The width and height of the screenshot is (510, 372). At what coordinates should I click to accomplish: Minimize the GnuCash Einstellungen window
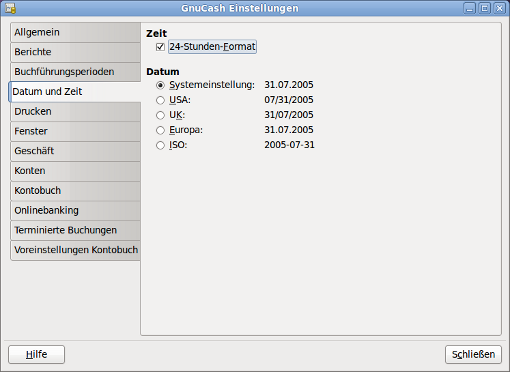point(469,8)
